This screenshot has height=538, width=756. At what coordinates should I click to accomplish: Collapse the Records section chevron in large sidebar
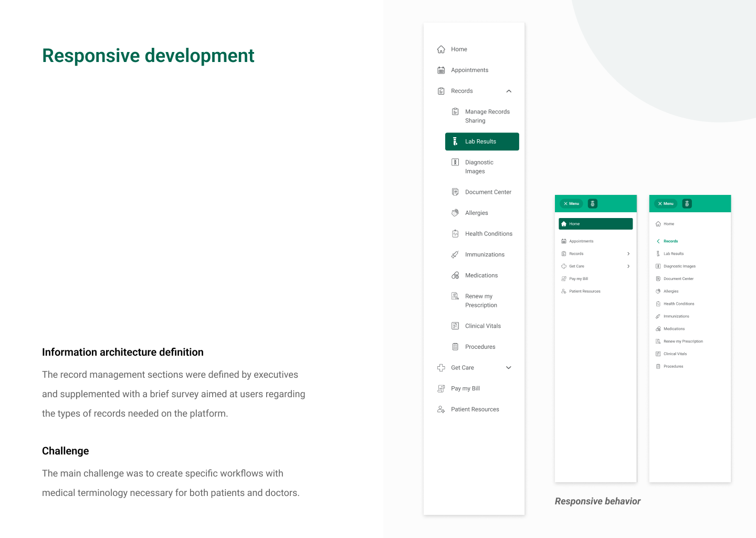tap(509, 91)
